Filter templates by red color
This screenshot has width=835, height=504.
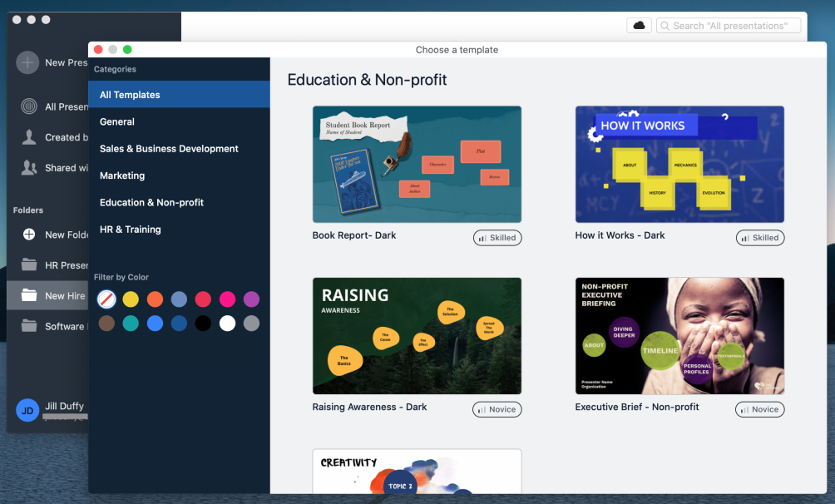tap(203, 299)
